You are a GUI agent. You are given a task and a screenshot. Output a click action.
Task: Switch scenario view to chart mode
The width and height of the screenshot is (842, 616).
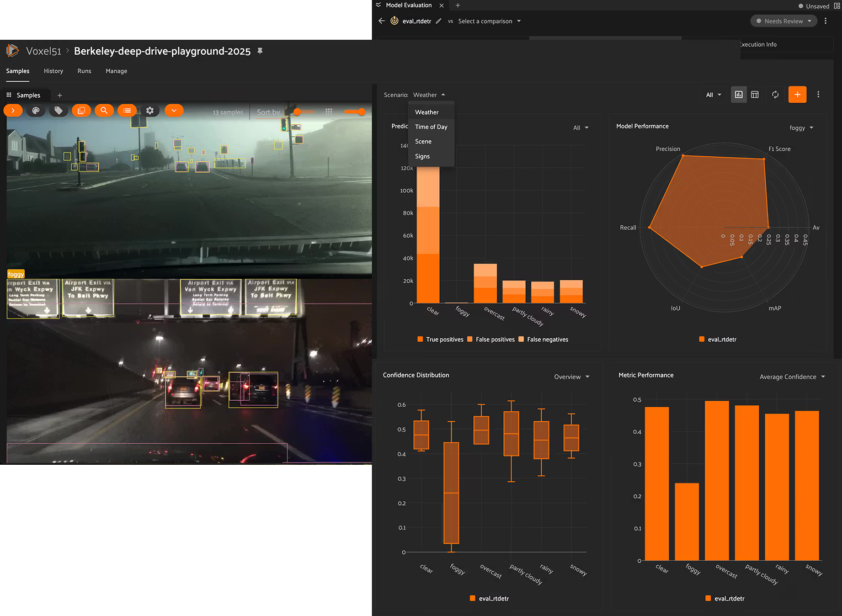738,94
